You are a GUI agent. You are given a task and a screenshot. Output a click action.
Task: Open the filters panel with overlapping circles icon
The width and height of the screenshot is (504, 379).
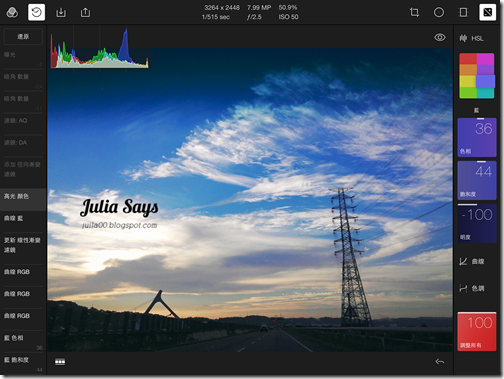[x=12, y=12]
